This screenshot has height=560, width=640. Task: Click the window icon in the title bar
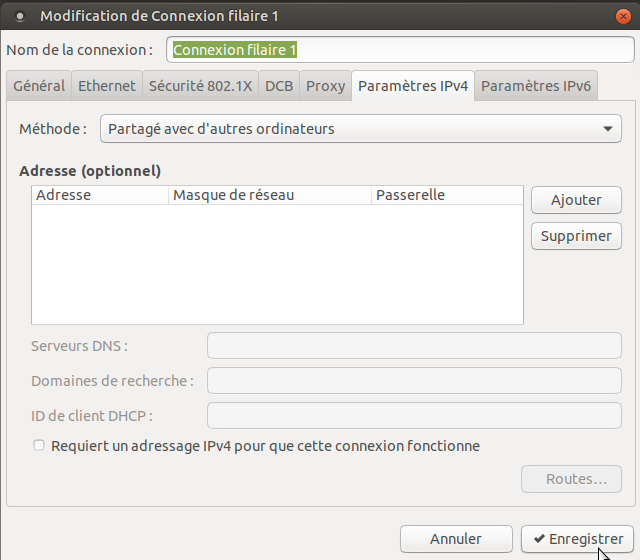pyautogui.click(x=19, y=16)
